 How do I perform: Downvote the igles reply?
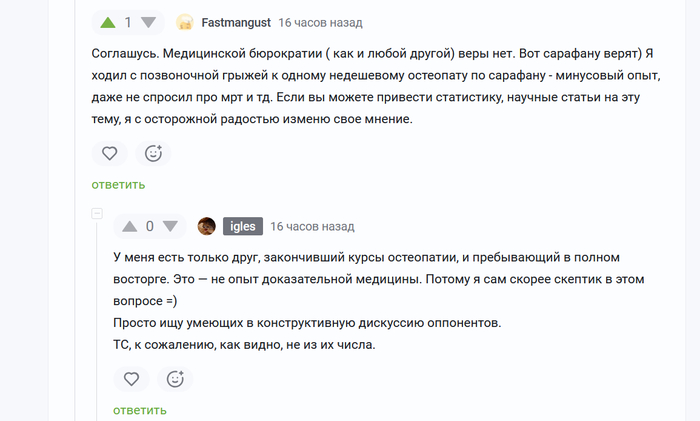(170, 226)
